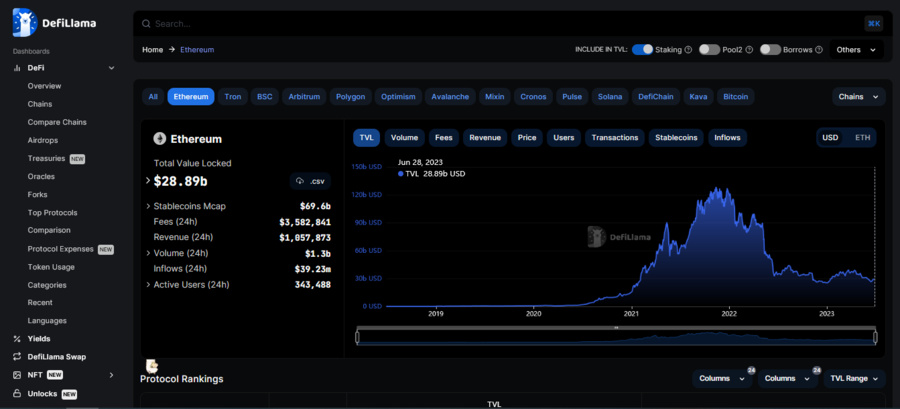
Task: Click the Yields percent icon
Action: pyautogui.click(x=17, y=339)
